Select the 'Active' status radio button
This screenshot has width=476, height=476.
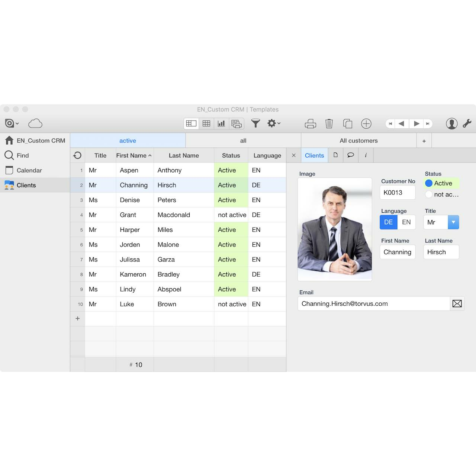click(429, 183)
